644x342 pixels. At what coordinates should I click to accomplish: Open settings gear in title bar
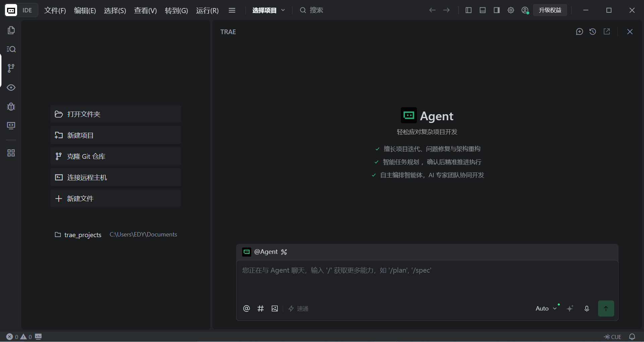pos(511,10)
